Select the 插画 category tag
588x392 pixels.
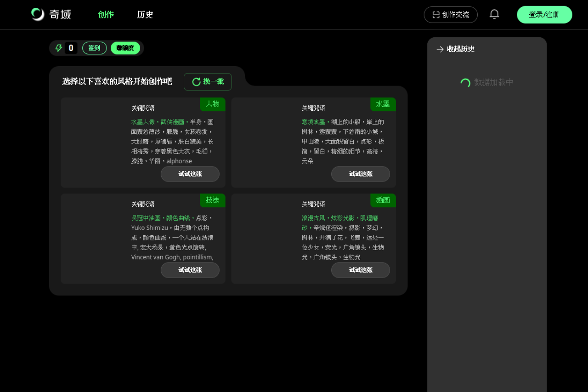[x=383, y=200]
